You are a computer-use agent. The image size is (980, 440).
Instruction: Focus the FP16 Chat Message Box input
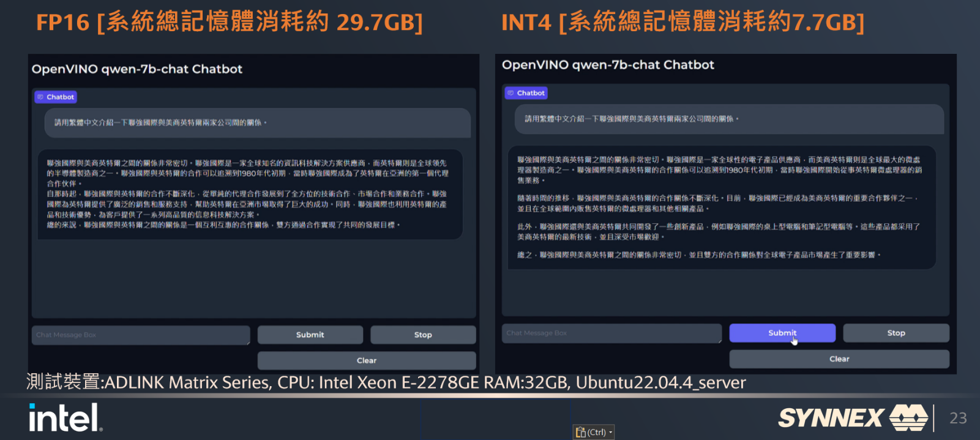click(141, 335)
